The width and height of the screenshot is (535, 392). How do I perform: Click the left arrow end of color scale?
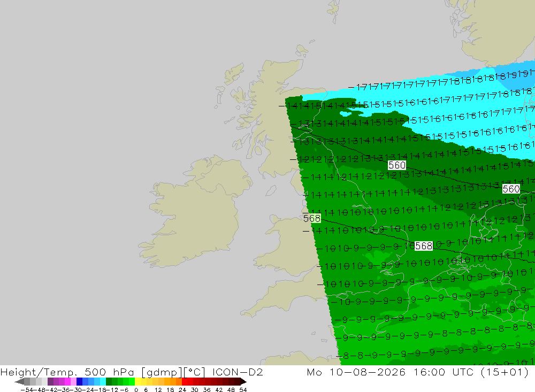click(19, 382)
